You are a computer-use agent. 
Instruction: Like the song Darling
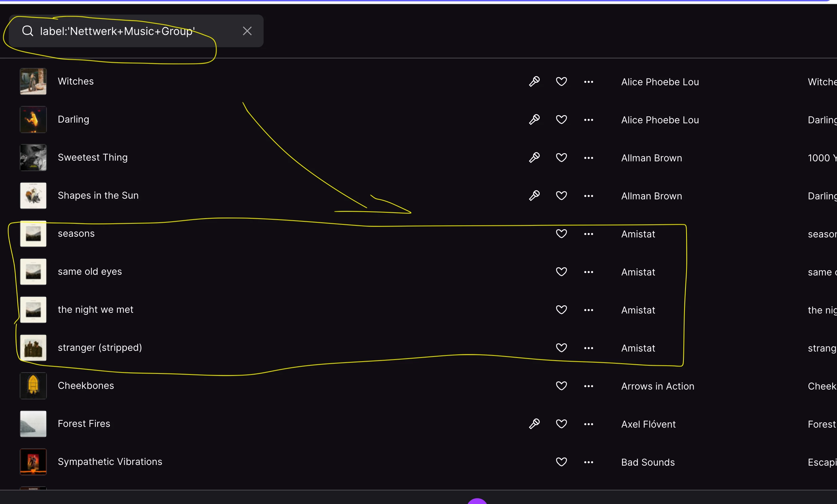[561, 120]
